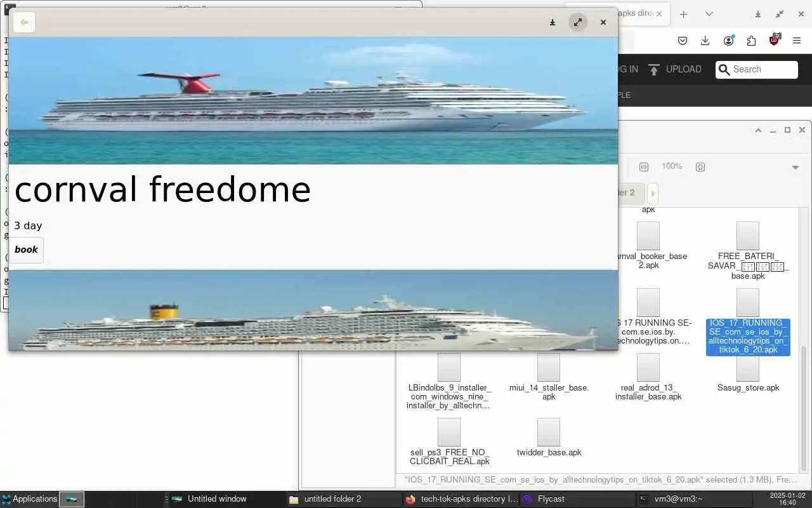This screenshot has height=508, width=812.
Task: Zoom out in the file manager toolbar
Action: click(x=644, y=167)
